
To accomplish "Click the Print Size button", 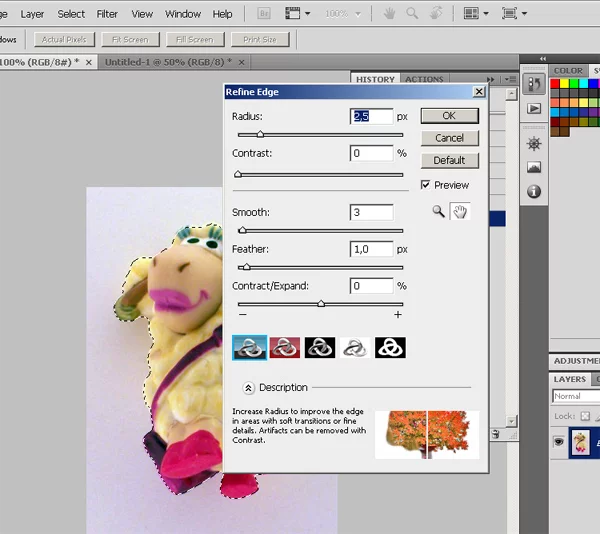I will pos(260,39).
